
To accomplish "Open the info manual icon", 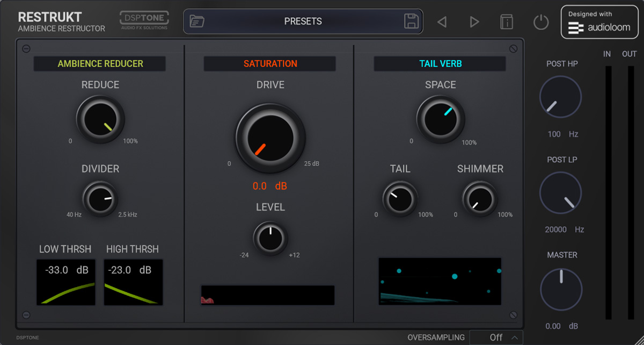I will point(507,22).
